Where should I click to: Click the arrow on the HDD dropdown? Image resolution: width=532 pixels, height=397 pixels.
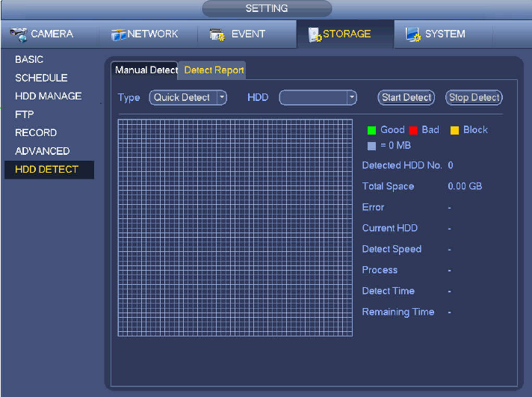(352, 98)
